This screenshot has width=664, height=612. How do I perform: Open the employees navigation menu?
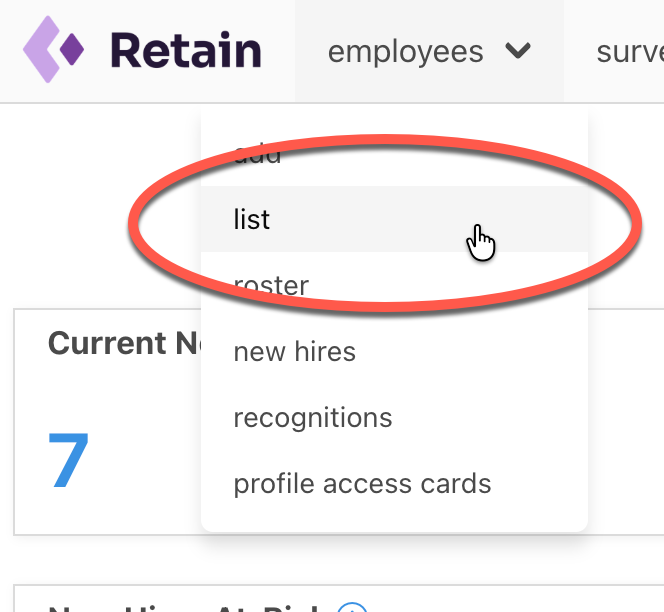click(429, 51)
